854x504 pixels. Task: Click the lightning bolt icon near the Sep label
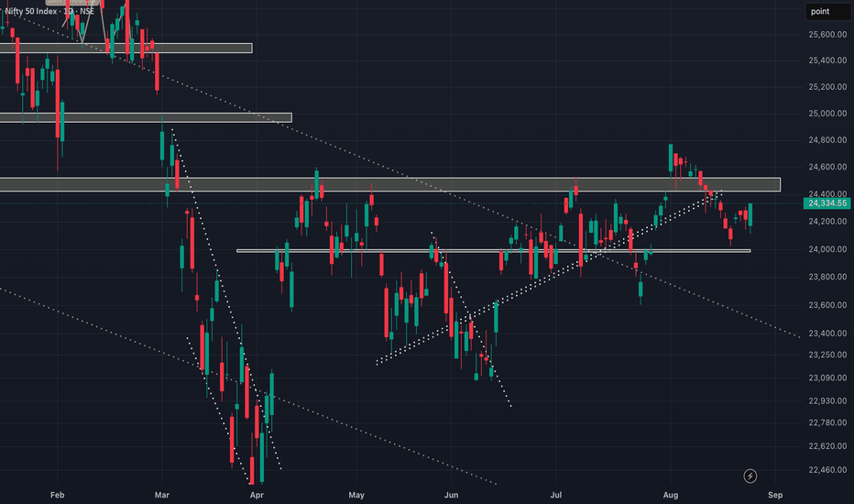750,477
